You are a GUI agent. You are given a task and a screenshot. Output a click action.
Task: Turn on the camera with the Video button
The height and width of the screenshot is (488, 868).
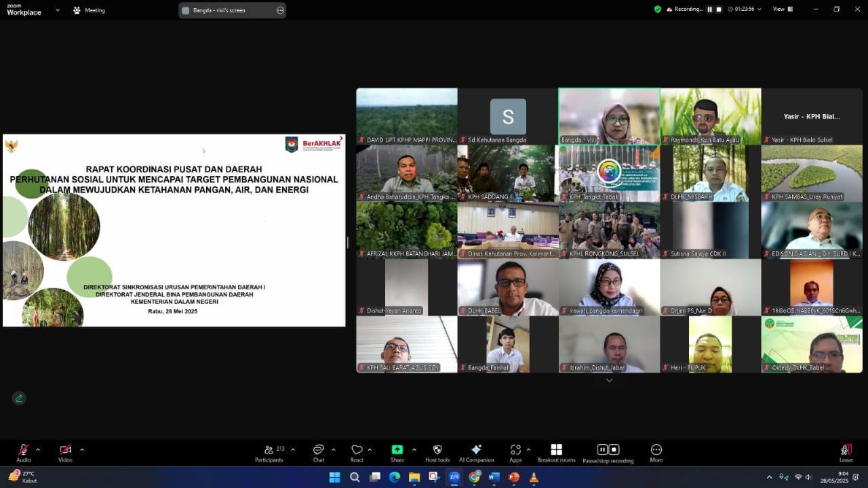click(x=65, y=450)
